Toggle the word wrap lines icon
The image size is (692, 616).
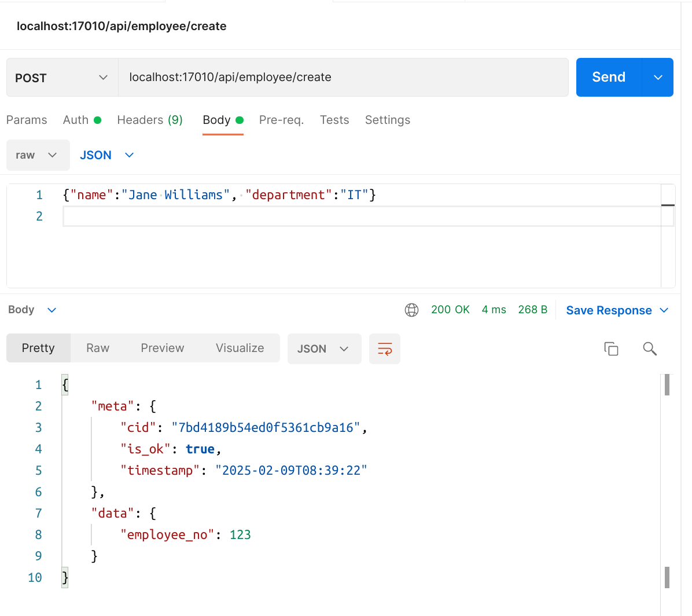pyautogui.click(x=385, y=349)
